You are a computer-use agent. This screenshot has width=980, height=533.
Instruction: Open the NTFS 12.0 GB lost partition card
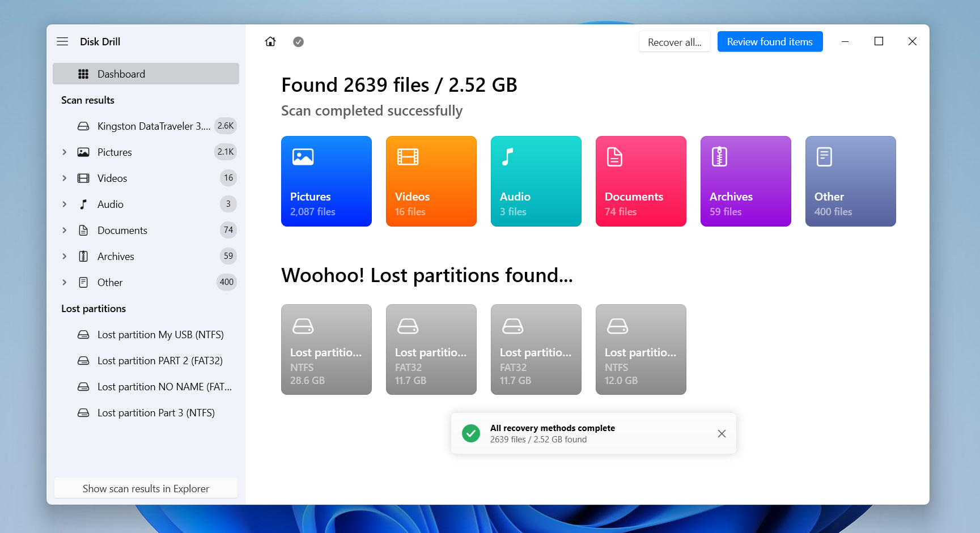[x=641, y=349]
